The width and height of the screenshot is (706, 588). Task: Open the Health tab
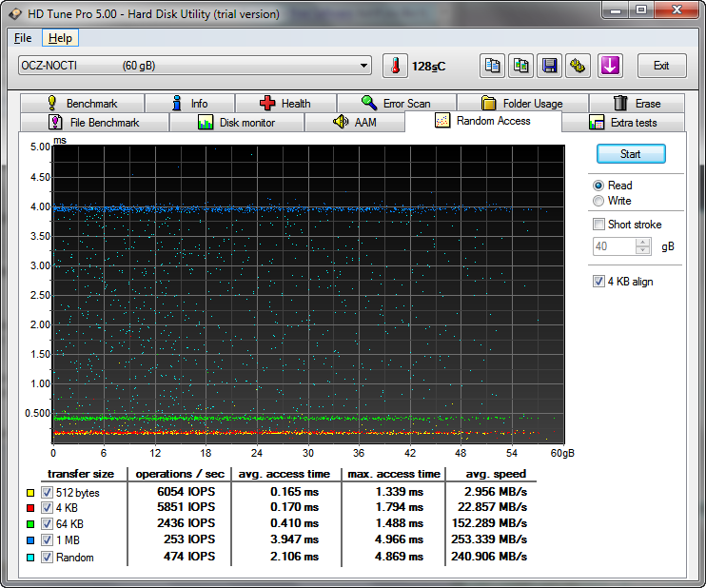[x=285, y=104]
